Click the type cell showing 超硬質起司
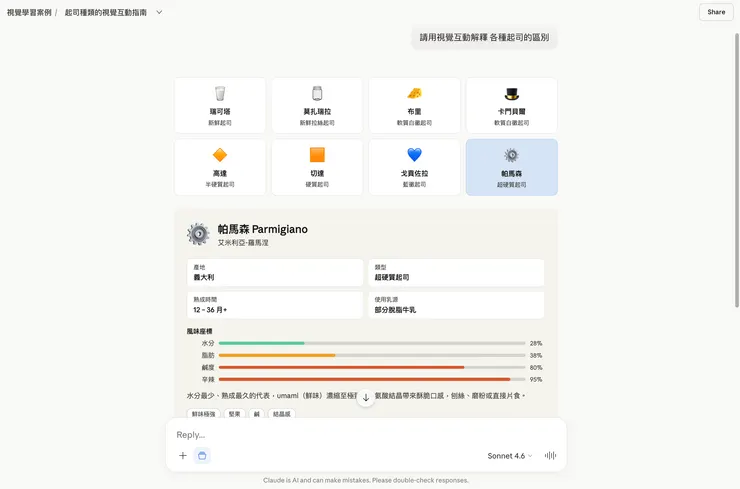Viewport: 740px width, 489px height. click(x=456, y=272)
